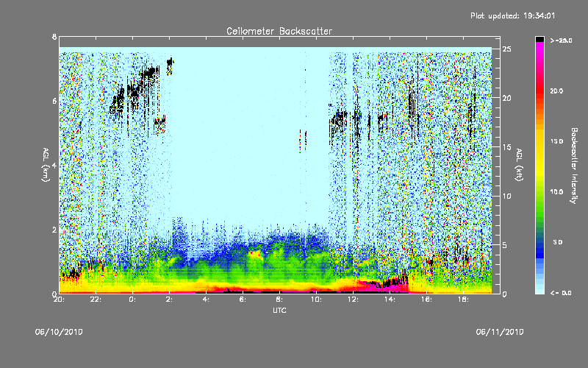Click the '8:' tick on UTC axis
Viewport: 588px width, 368px height.
pyautogui.click(x=279, y=300)
